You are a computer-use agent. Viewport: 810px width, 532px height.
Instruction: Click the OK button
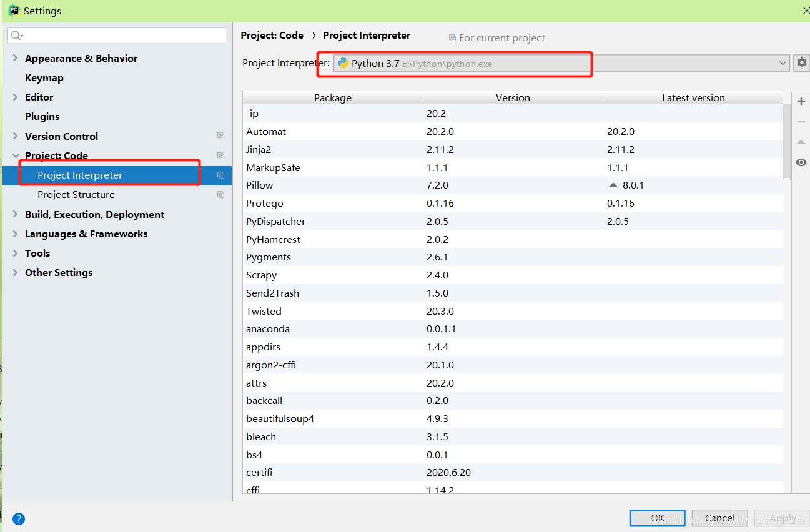658,518
